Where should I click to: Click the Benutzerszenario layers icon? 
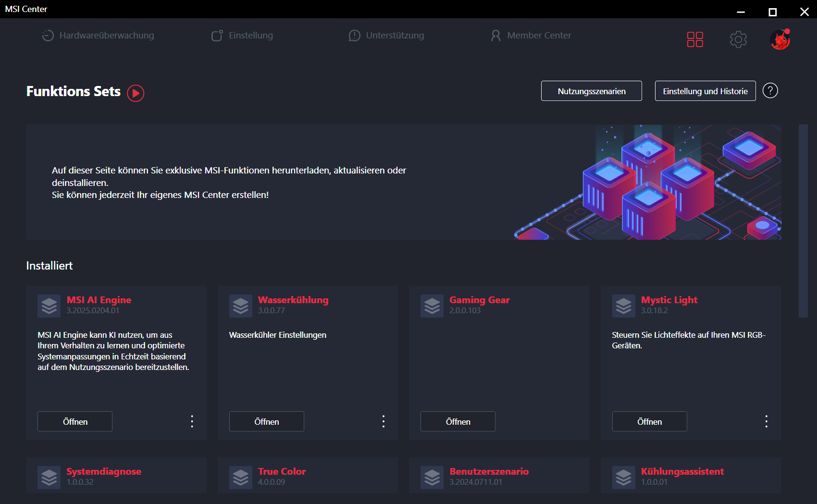click(432, 477)
